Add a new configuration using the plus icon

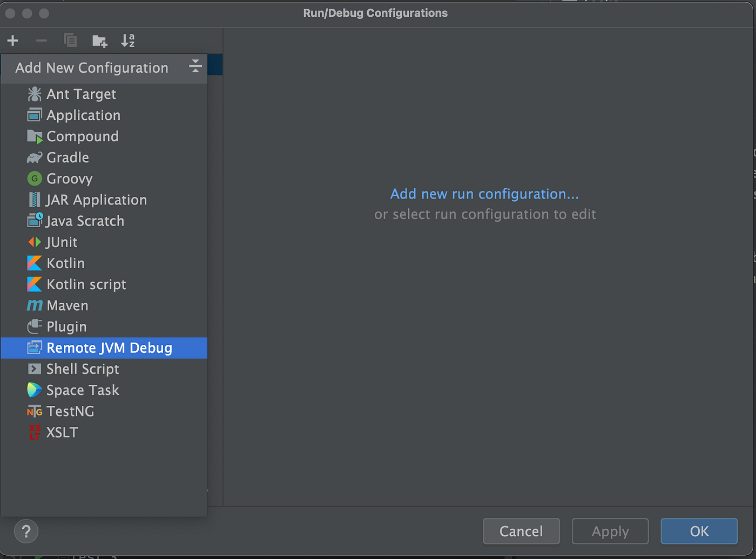point(12,40)
